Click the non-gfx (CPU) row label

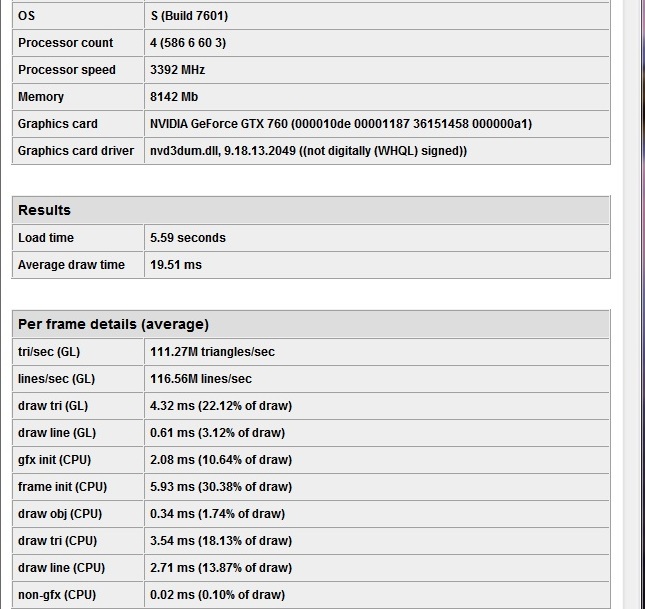(x=57, y=595)
